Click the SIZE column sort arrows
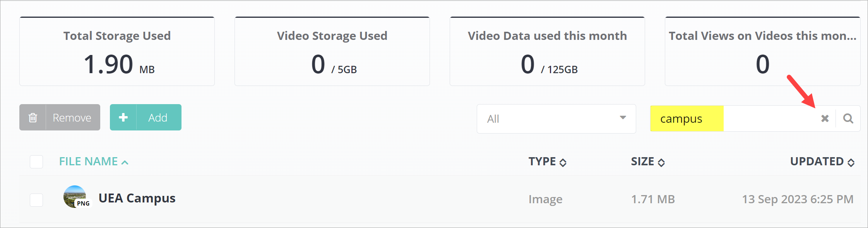 click(x=661, y=163)
